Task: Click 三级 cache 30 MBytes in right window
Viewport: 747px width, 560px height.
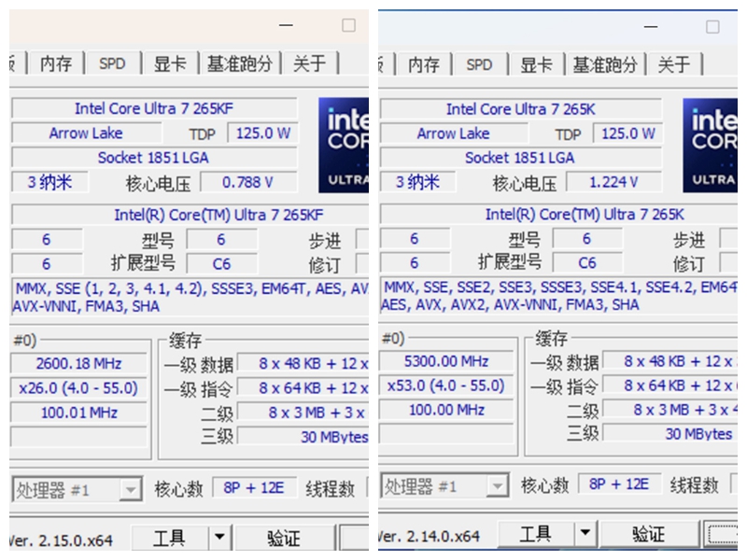Action: pos(670,433)
